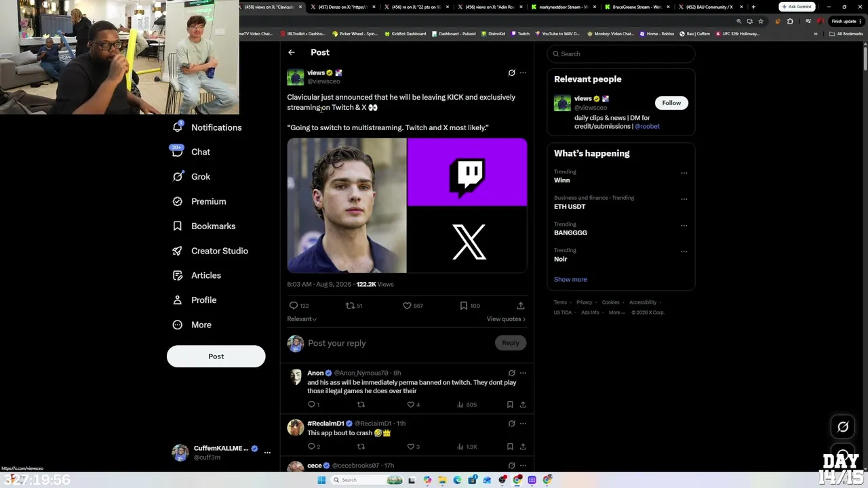
Task: Click the white Post button in the sidebar
Action: coord(216,356)
